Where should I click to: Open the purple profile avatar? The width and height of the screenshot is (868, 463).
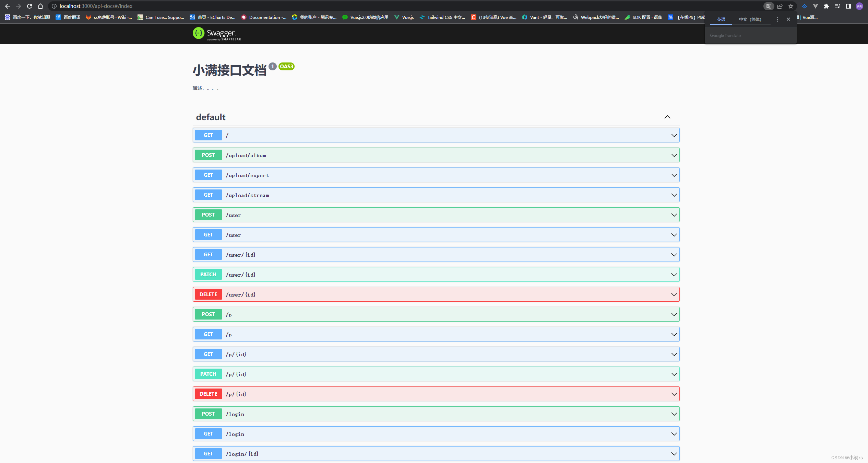pos(859,6)
